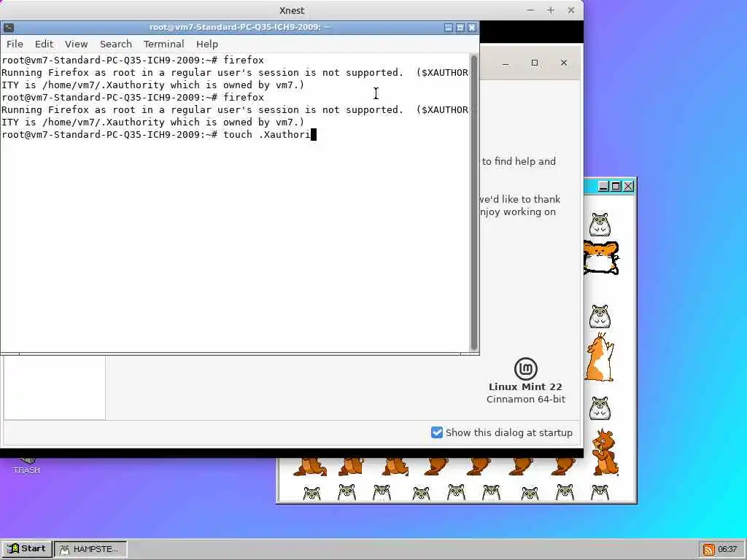Screen dimensions: 747x560
Task: Open the terminal Search menu
Action: tap(116, 44)
